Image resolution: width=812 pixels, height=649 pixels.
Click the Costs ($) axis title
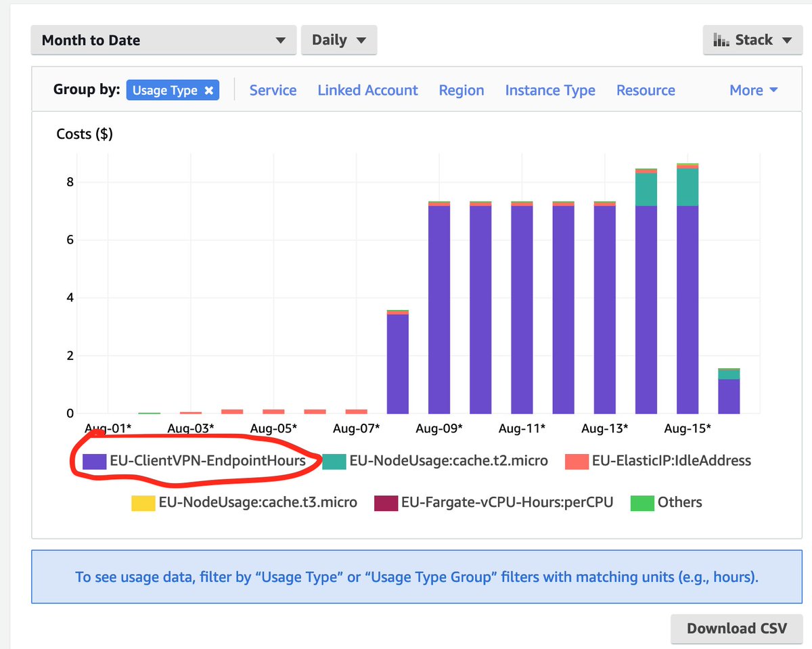click(x=85, y=134)
